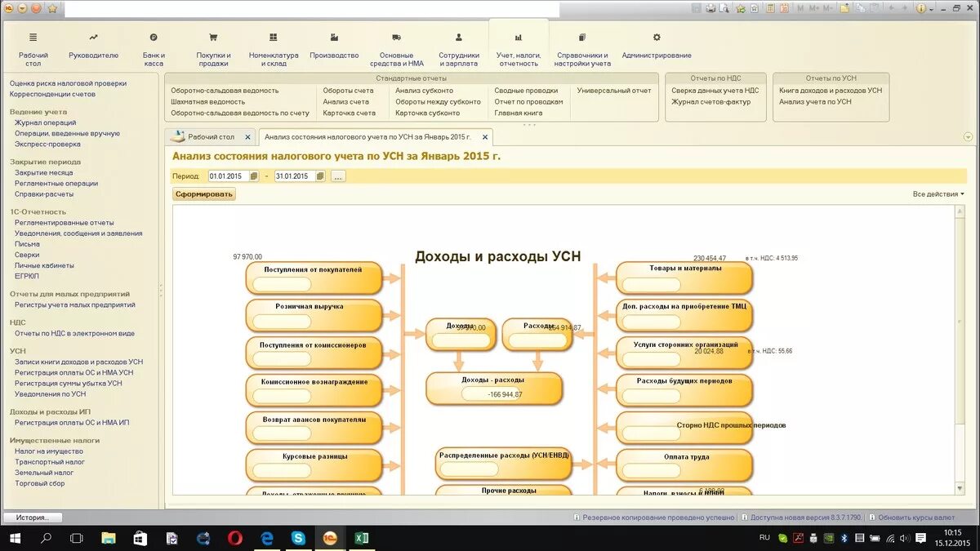Open the Рабочий стол section
This screenshot has width=980, height=551.
pyautogui.click(x=33, y=47)
